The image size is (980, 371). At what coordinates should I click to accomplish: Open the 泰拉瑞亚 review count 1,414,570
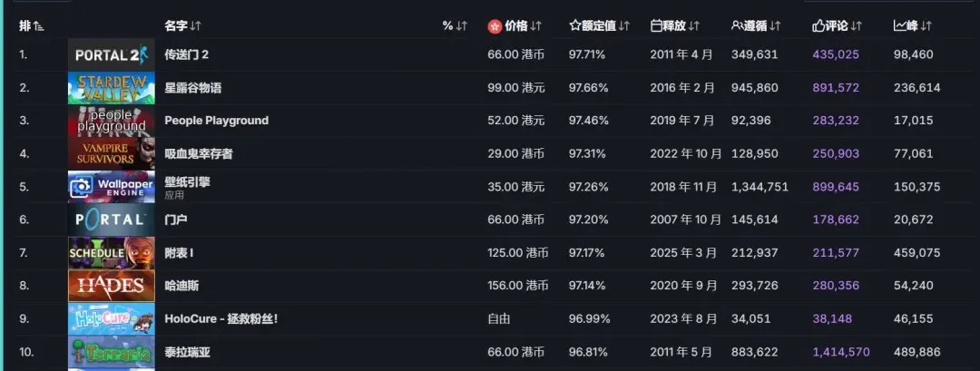point(841,352)
